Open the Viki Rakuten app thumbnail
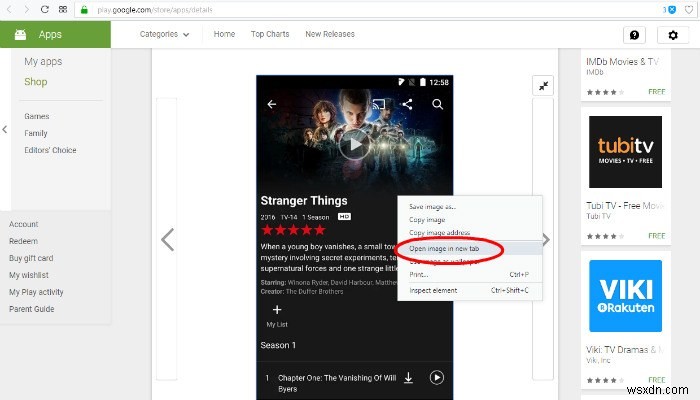This screenshot has width=700, height=400. pos(625,296)
